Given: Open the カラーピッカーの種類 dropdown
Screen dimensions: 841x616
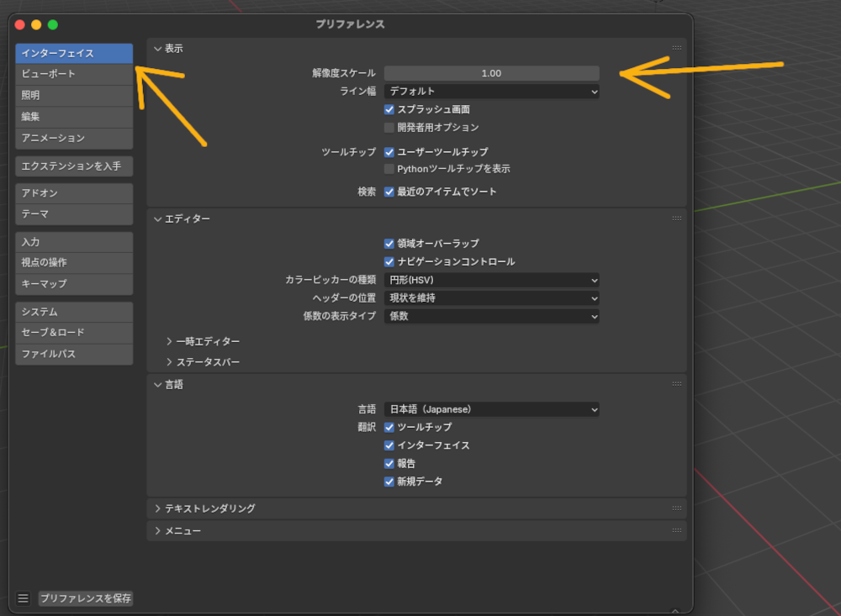Looking at the screenshot, I should (491, 280).
